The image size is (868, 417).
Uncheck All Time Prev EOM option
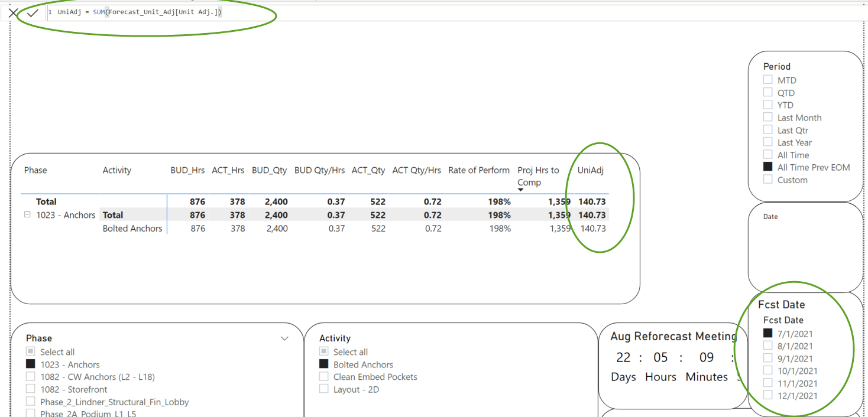(x=767, y=167)
